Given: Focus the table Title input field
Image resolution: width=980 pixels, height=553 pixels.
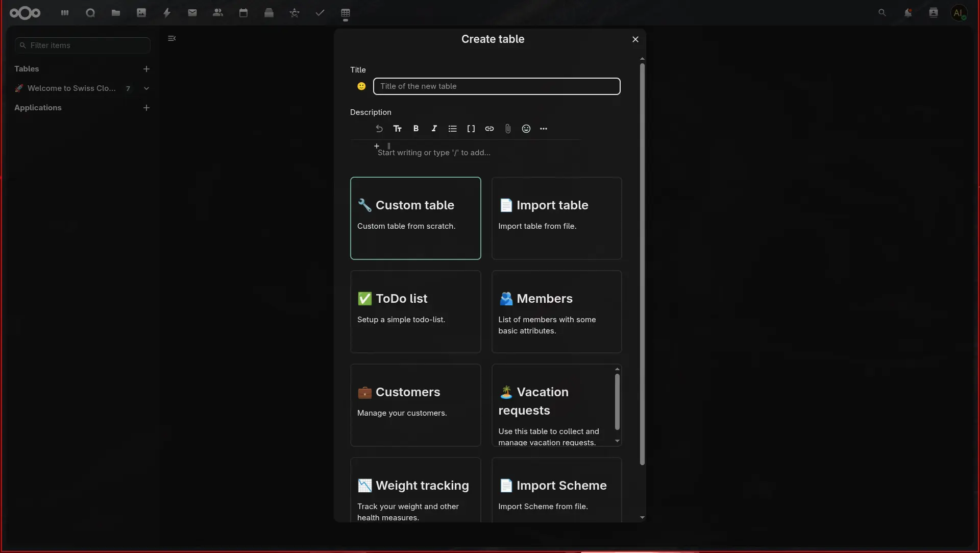Looking at the screenshot, I should pyautogui.click(x=497, y=86).
